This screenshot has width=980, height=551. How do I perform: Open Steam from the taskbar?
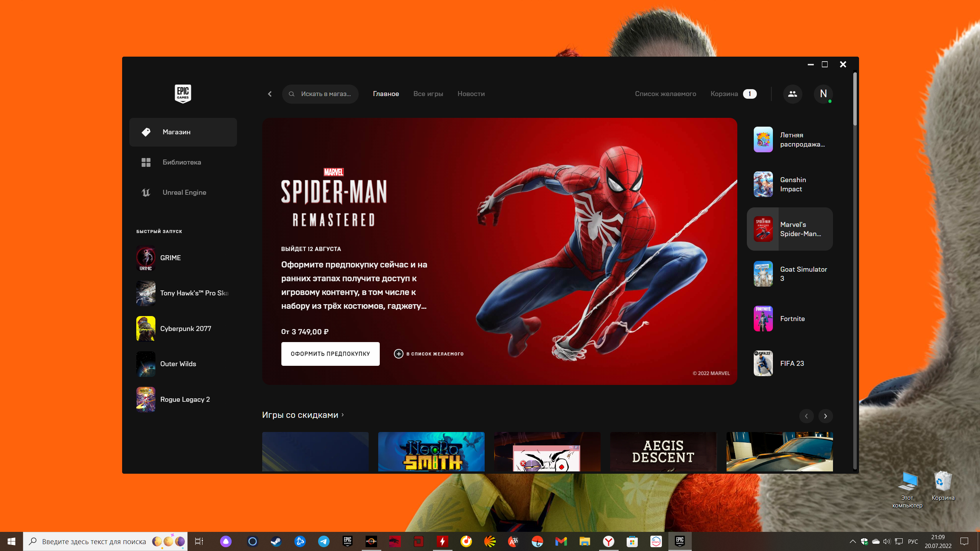pyautogui.click(x=276, y=541)
